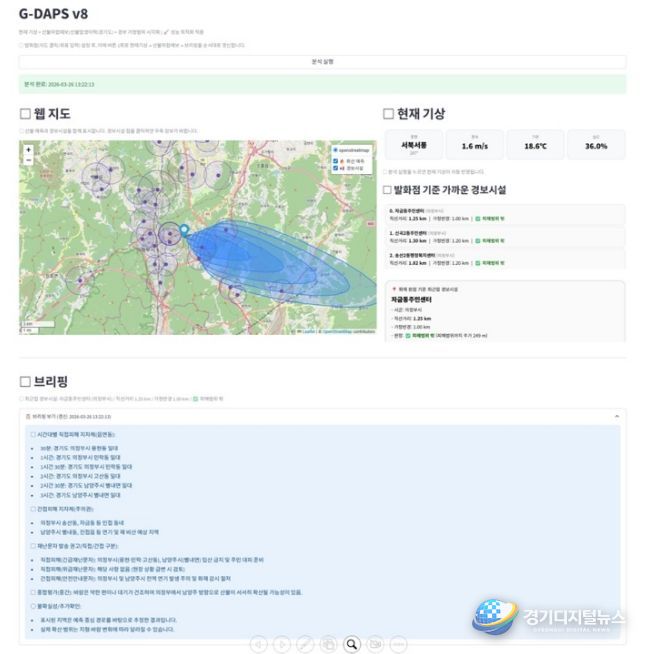Click the 경기디지털뉴스 logo watermark
The height and width of the screenshot is (654, 647).
[x=549, y=617]
